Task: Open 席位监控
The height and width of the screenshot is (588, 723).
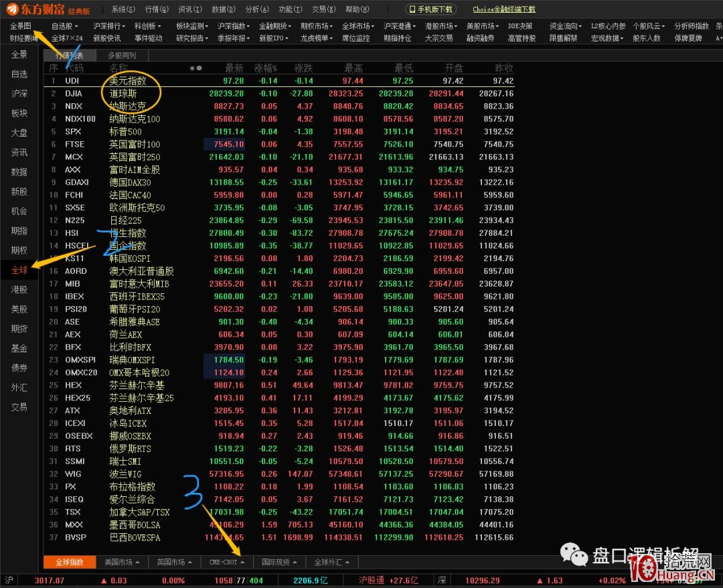Action: coord(356,38)
